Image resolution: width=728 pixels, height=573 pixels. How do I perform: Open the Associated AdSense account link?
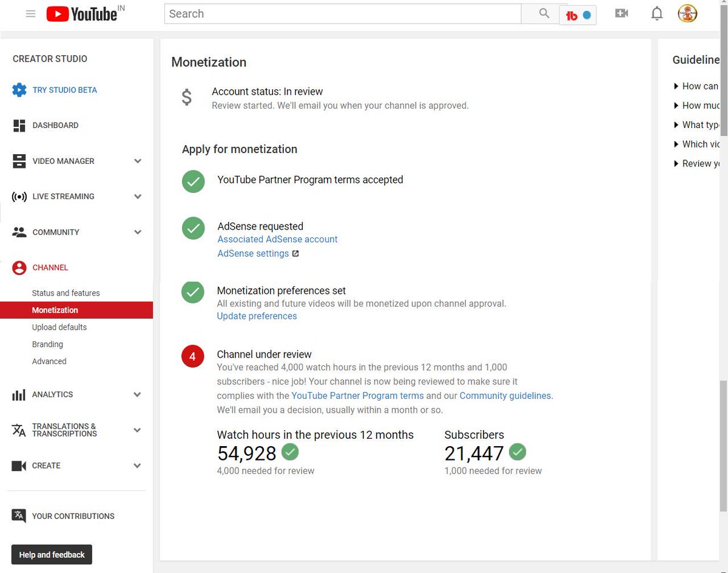coord(277,239)
